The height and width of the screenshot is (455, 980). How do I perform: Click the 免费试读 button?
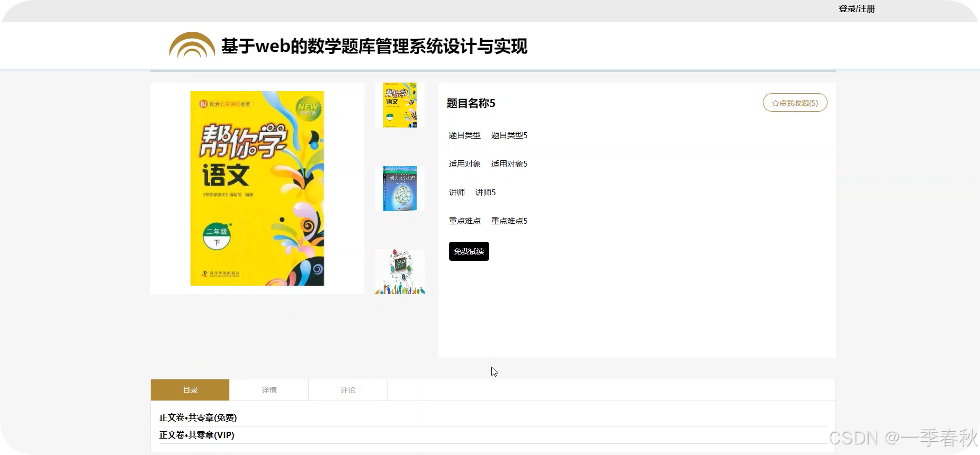pos(469,251)
